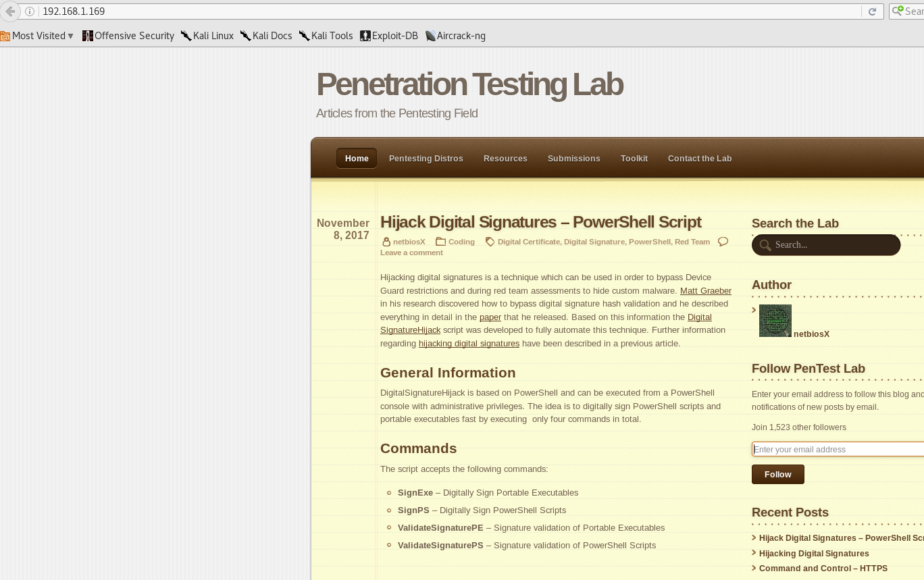Click the November 8, 2017 post date
The height and width of the screenshot is (580, 924).
click(343, 230)
